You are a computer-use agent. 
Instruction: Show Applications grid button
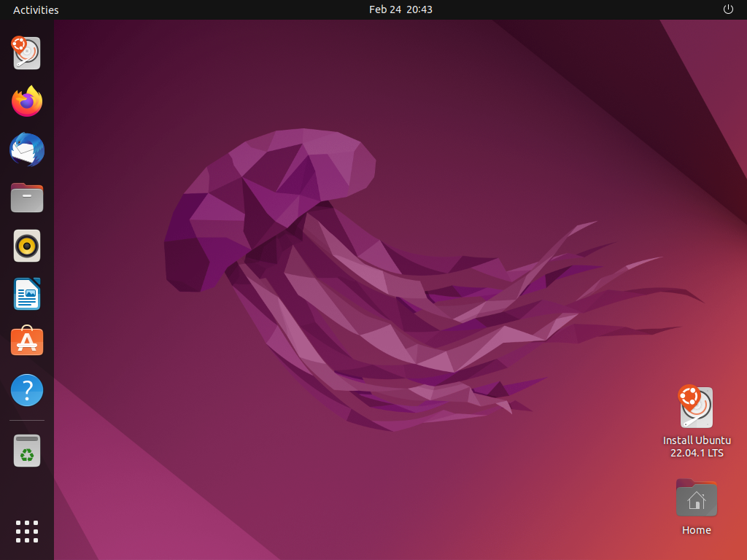27,531
